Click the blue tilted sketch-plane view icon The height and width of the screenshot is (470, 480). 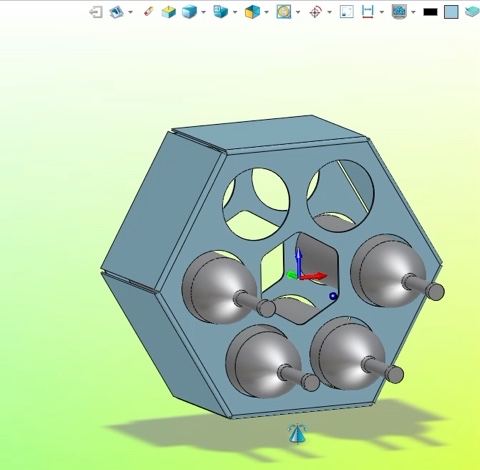[116, 12]
